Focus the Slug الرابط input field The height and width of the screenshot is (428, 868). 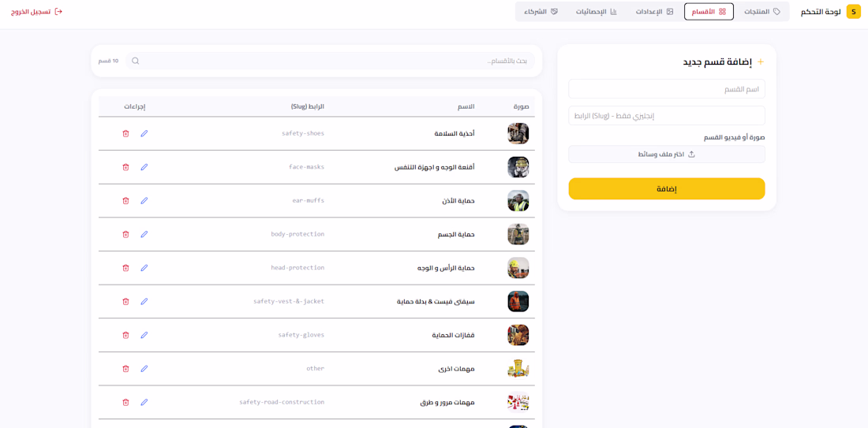tap(667, 116)
